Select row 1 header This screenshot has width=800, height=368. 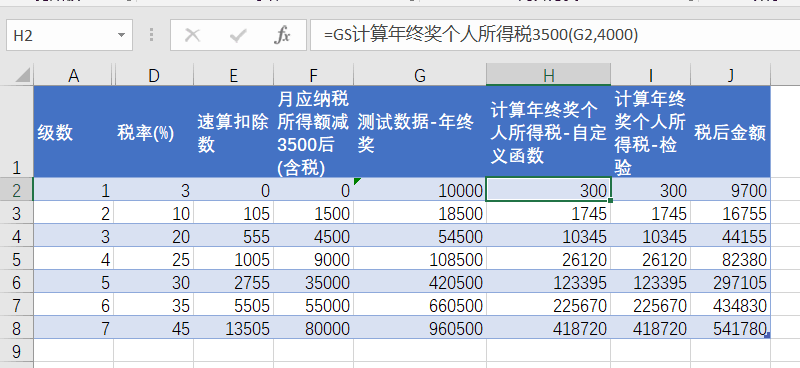click(x=16, y=132)
